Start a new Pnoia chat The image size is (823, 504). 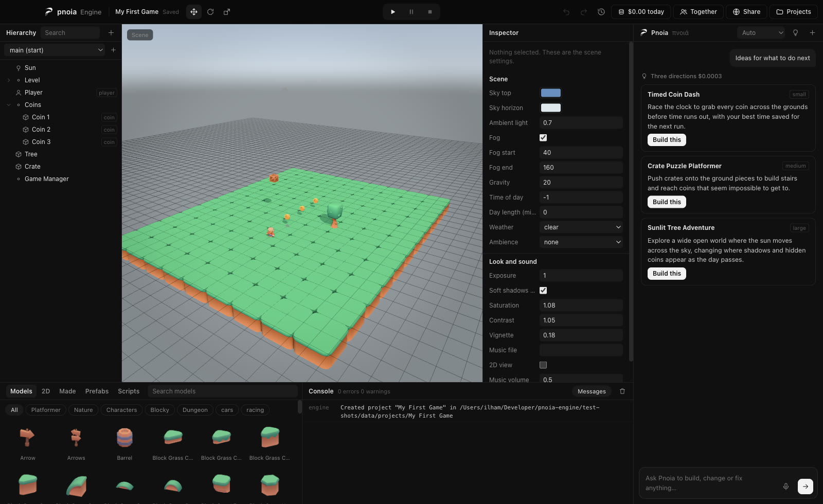click(813, 33)
